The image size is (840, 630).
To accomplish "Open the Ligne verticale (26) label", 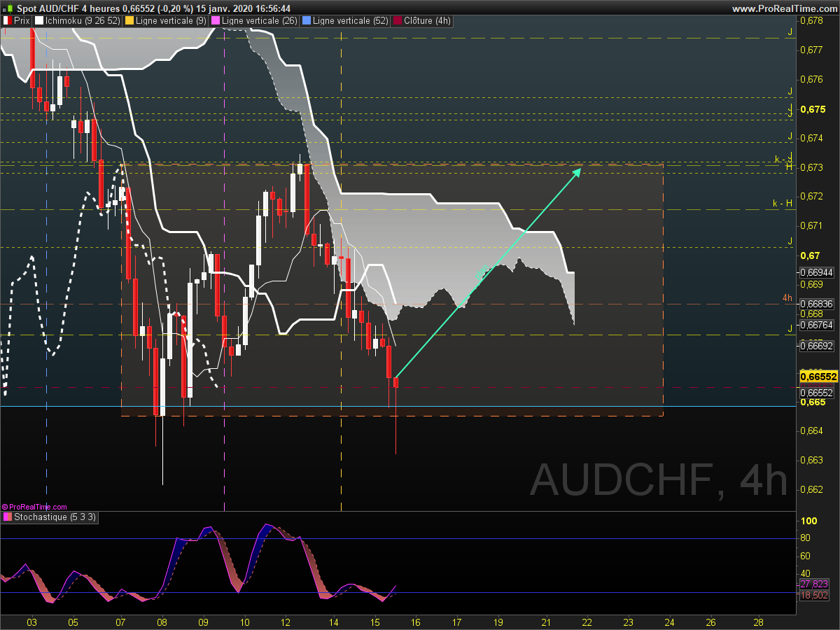I will coord(259,21).
